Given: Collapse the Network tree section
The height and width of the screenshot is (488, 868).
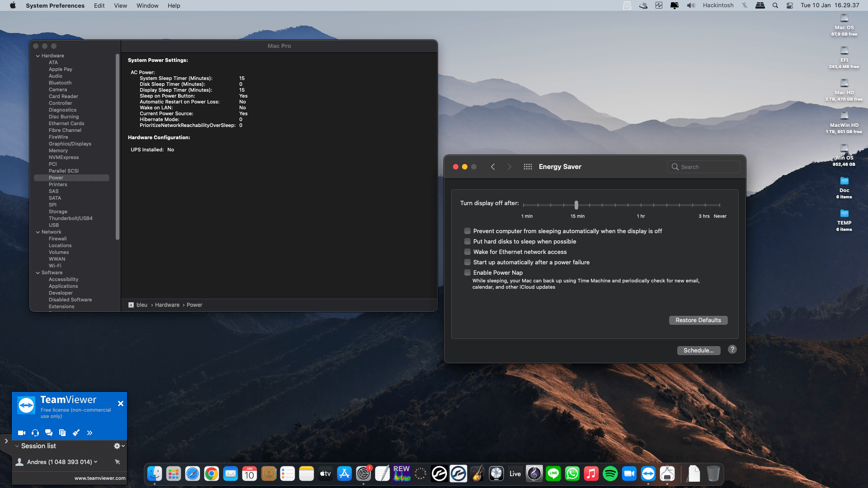Looking at the screenshot, I should pos(38,232).
